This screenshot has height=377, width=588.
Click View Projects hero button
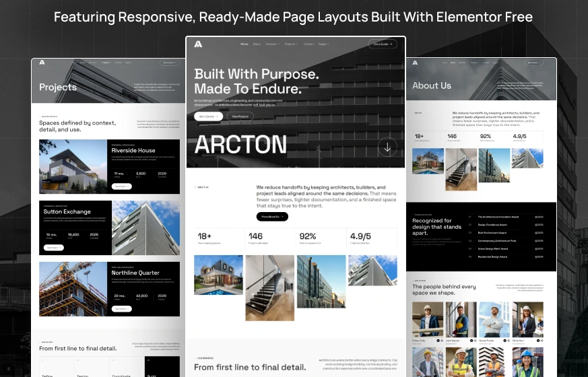[240, 116]
